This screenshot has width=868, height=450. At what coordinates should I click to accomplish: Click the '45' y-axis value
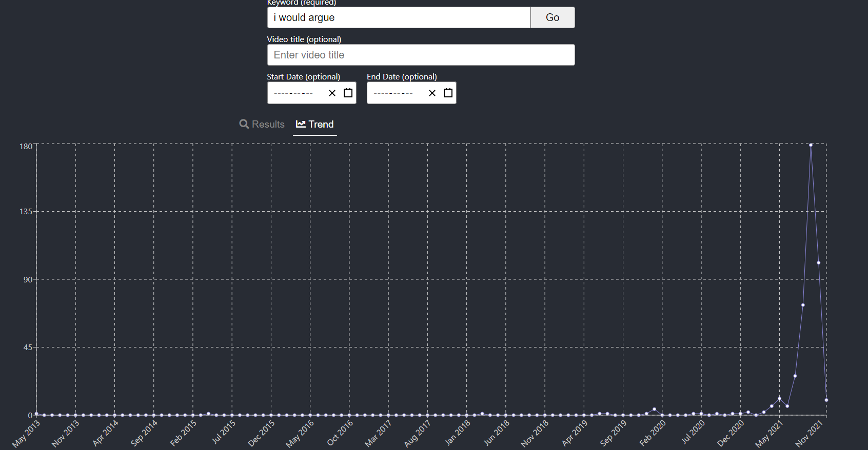[28, 347]
